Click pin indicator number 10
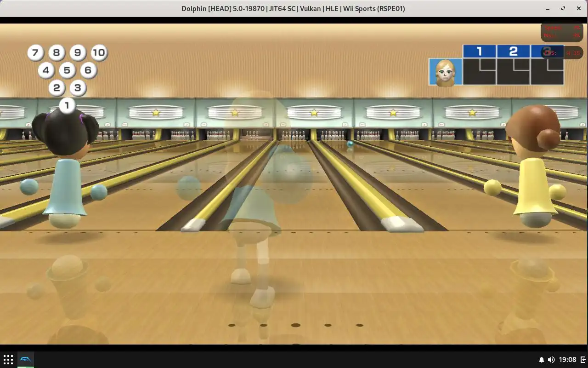This screenshot has height=368, width=588. click(x=99, y=52)
